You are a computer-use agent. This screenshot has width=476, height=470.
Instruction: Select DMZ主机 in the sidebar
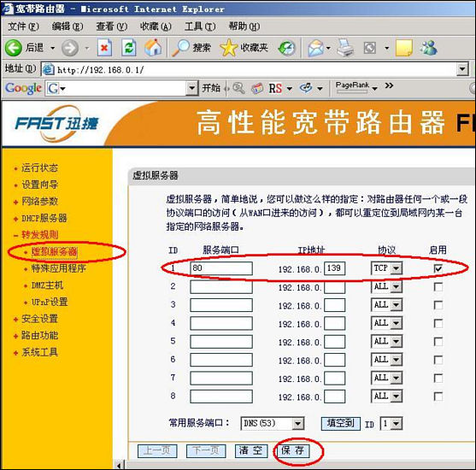coord(47,285)
